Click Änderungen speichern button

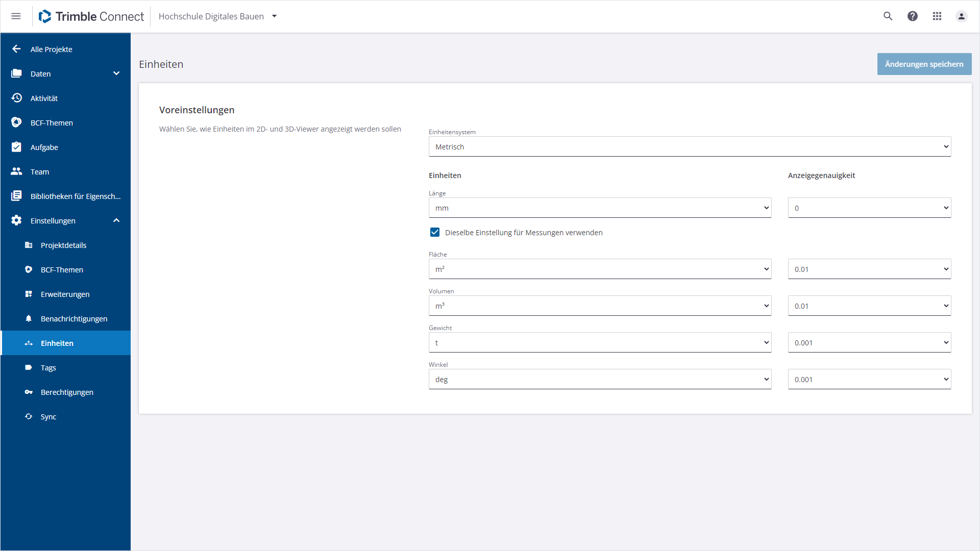pos(924,64)
